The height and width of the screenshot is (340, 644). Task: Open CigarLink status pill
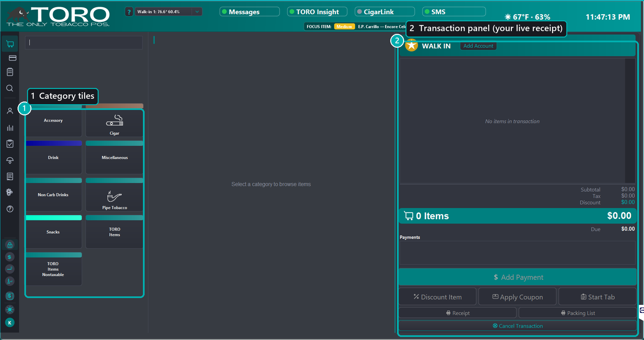[x=385, y=12]
